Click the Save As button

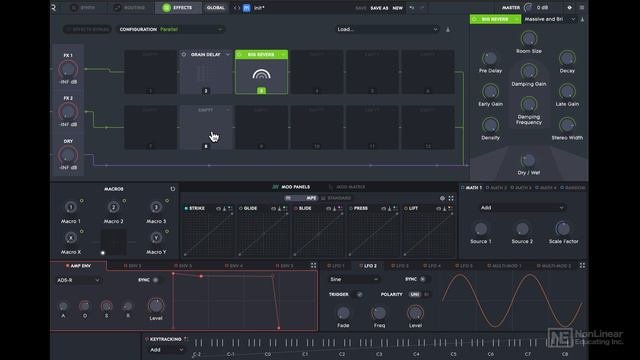coord(379,8)
